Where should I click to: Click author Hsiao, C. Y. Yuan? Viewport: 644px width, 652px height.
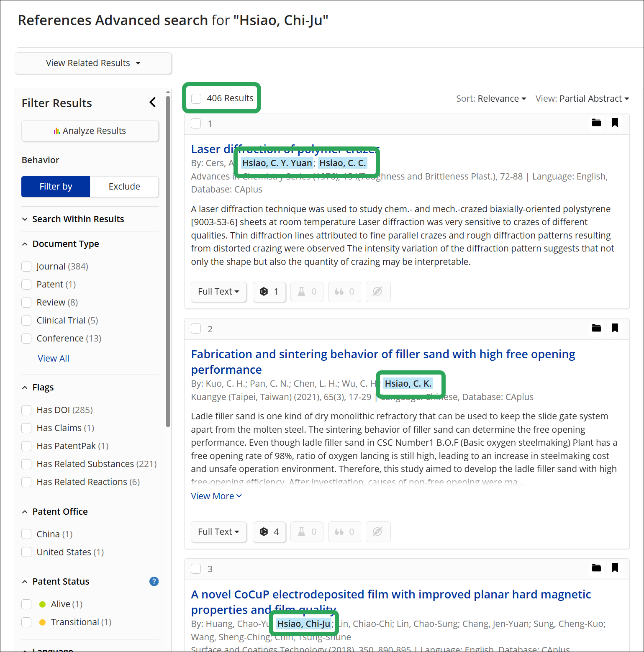pyautogui.click(x=277, y=163)
